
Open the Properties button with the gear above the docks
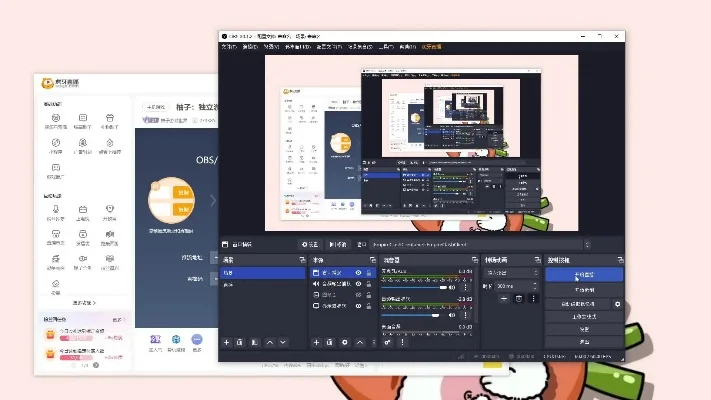pos(310,244)
